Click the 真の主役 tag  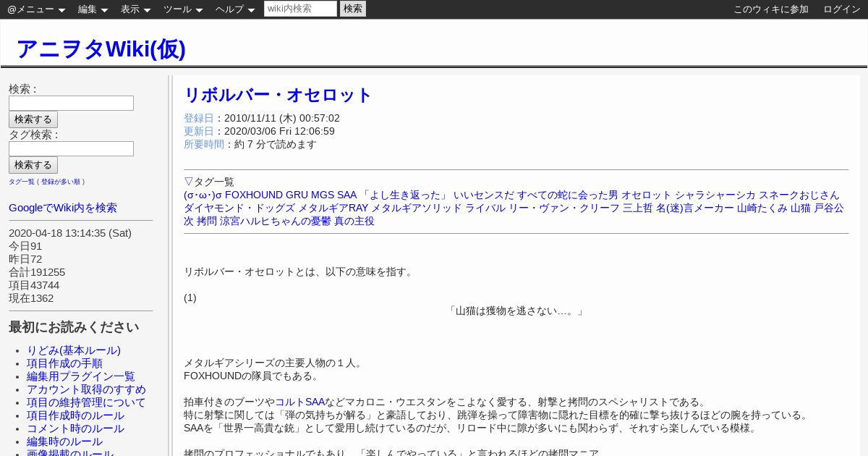[354, 221]
